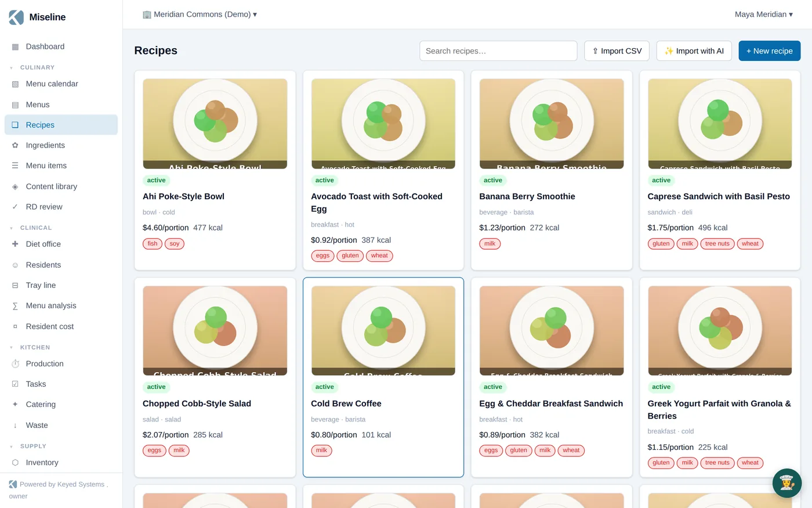
Task: Click the fish allergen tag on Ahi Poke
Action: point(153,244)
